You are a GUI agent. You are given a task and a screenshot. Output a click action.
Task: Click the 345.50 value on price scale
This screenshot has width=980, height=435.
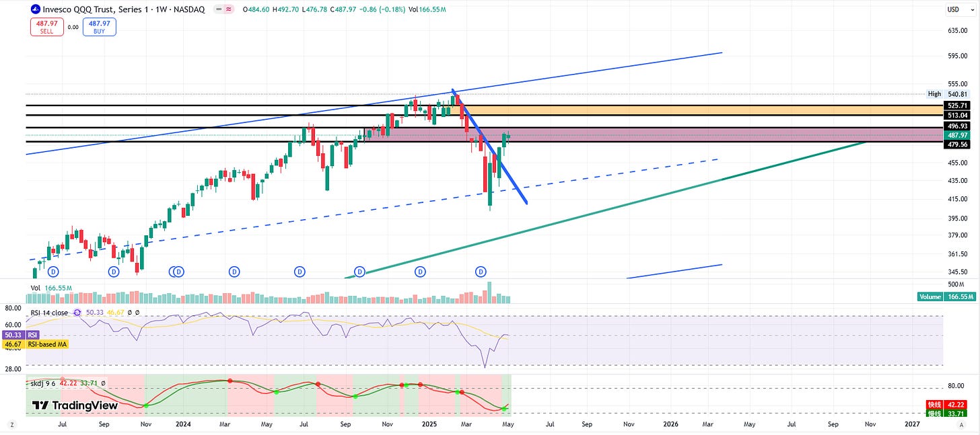(956, 272)
